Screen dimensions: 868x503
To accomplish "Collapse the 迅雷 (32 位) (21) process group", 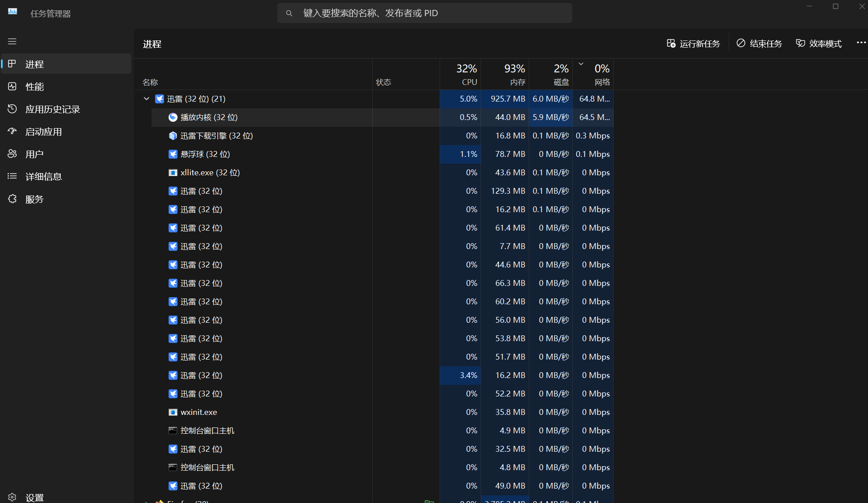I will click(147, 99).
